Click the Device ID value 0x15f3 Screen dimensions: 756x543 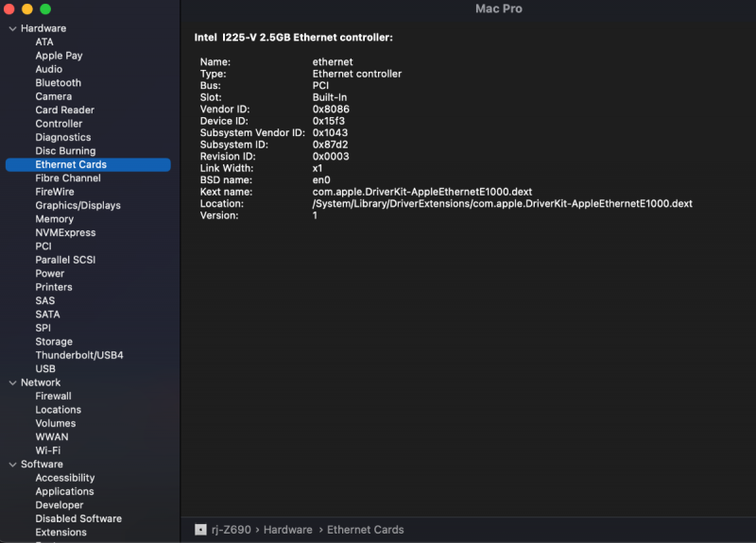(x=328, y=121)
